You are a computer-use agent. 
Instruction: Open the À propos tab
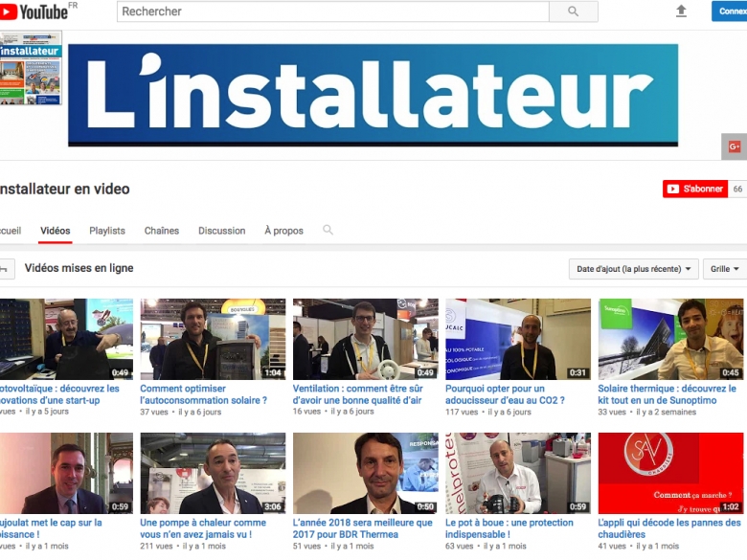[x=283, y=231]
